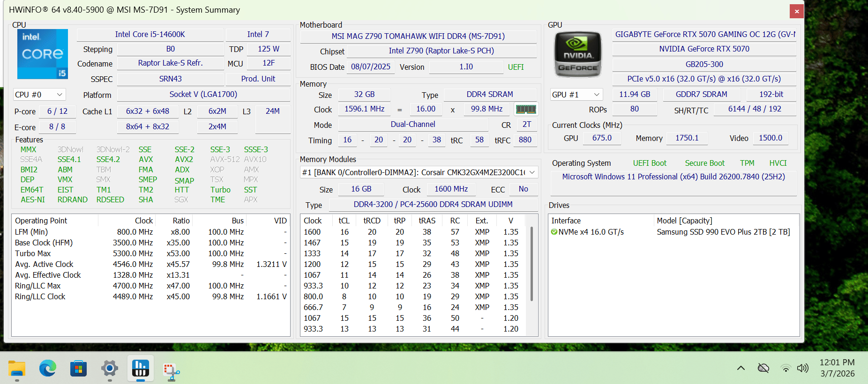This screenshot has width=868, height=384.
Task: Click the 6144 / 48 / 192 shader count field
Action: point(755,109)
